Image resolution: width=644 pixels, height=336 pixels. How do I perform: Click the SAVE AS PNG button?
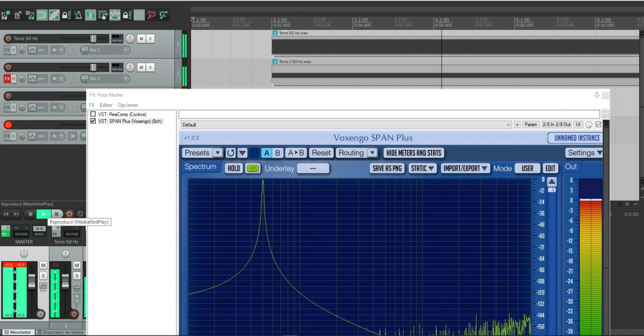pos(386,169)
